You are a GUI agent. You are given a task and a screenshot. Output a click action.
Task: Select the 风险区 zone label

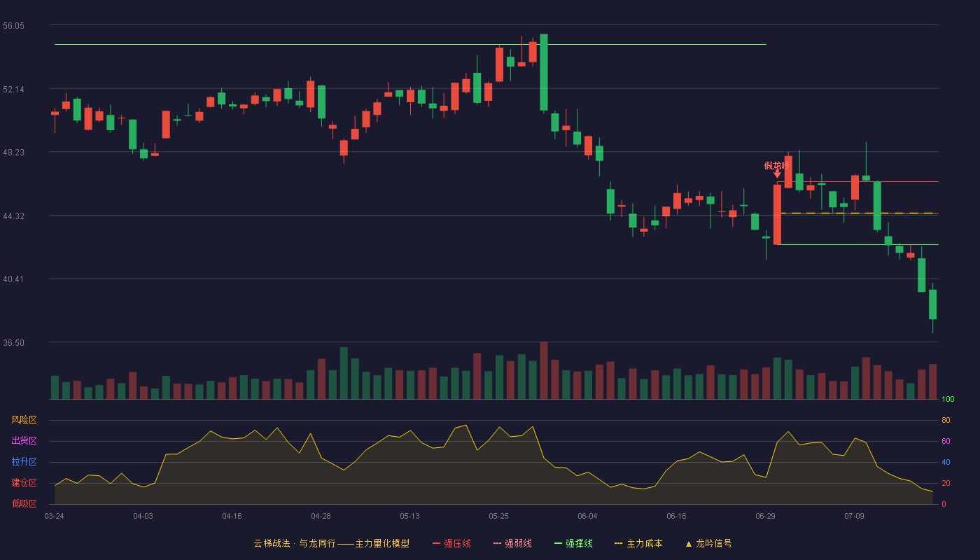tap(24, 420)
